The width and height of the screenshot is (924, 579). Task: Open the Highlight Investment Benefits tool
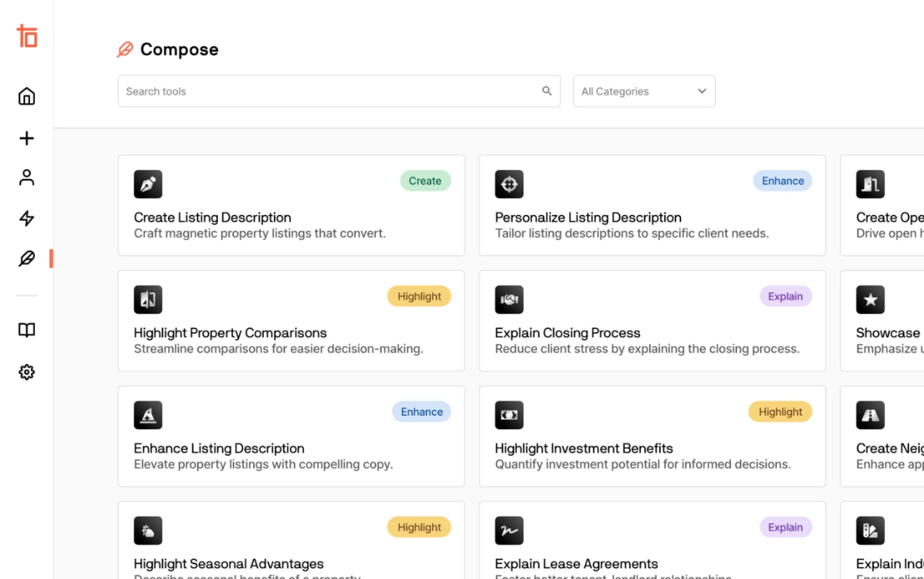[653, 437]
